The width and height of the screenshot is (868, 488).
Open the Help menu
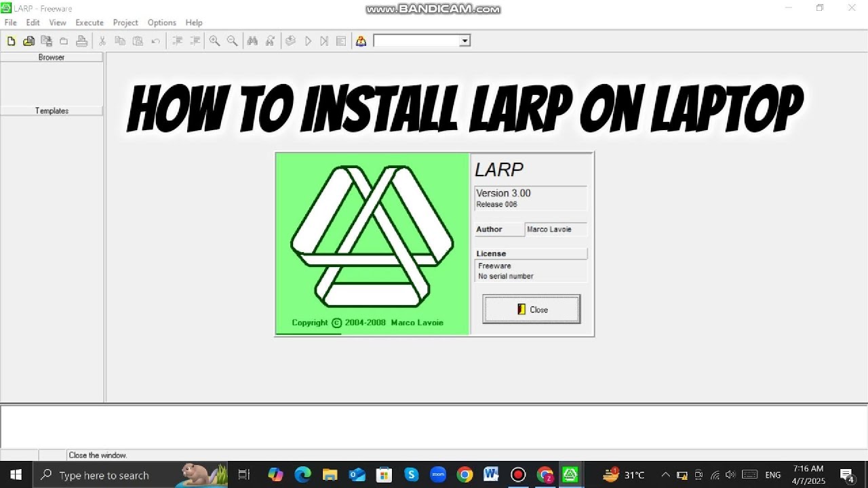[194, 22]
